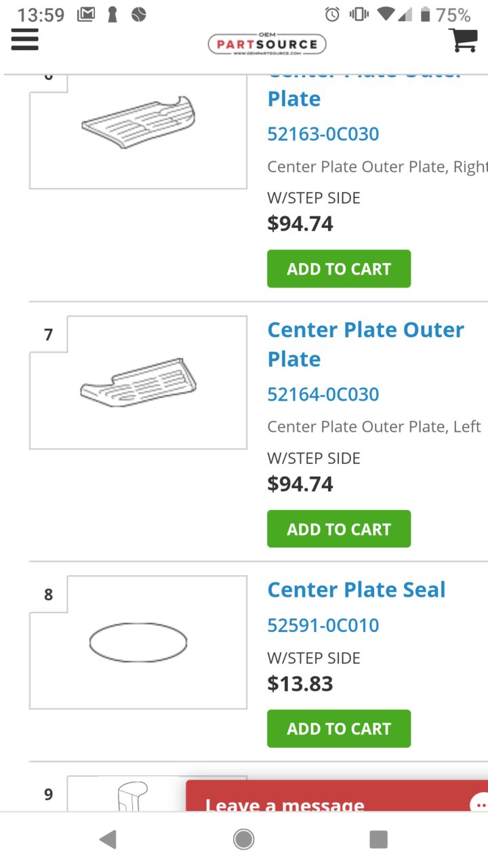Tap the Android recent apps square button

point(378,840)
